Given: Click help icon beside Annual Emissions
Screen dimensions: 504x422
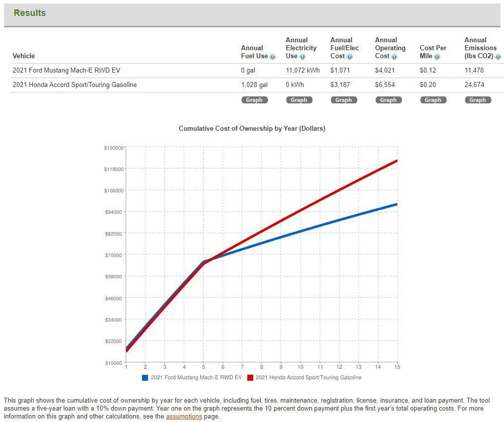Looking at the screenshot, I should pyautogui.click(x=498, y=57).
